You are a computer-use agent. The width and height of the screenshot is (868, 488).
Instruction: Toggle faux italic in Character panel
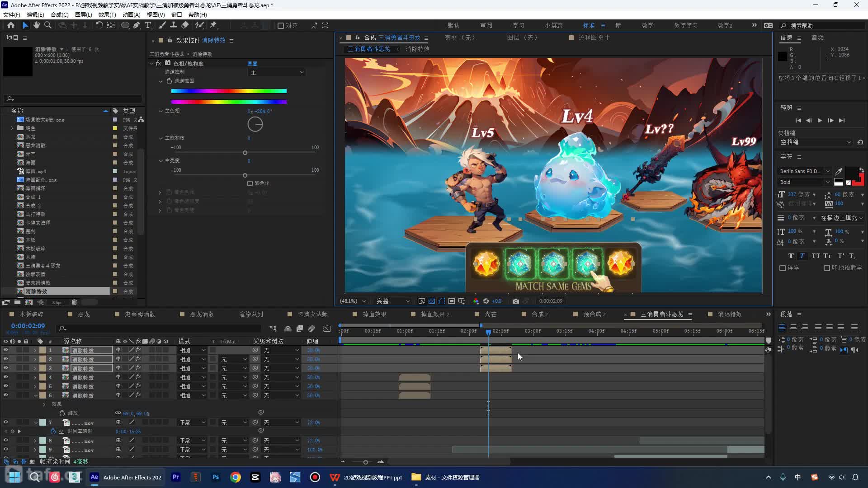(802, 256)
